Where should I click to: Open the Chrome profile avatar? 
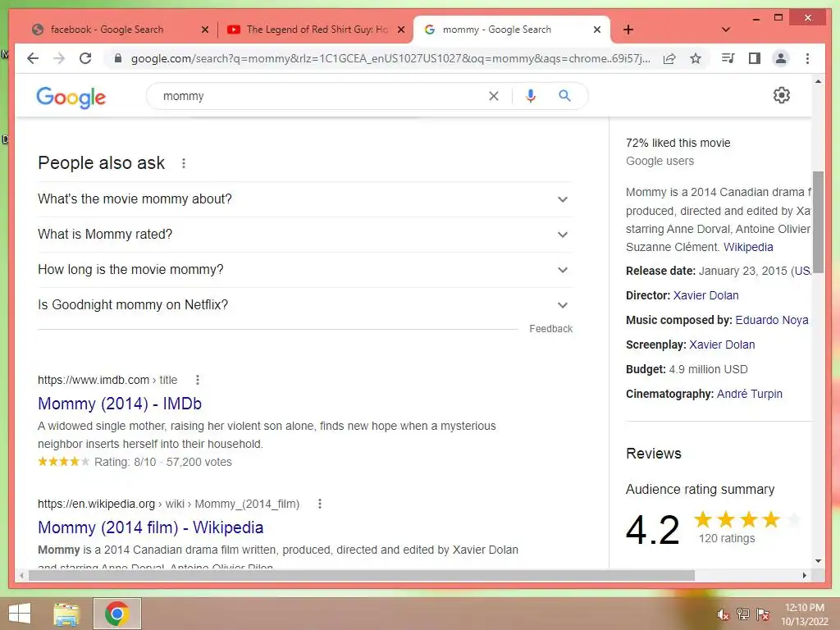[x=781, y=58]
